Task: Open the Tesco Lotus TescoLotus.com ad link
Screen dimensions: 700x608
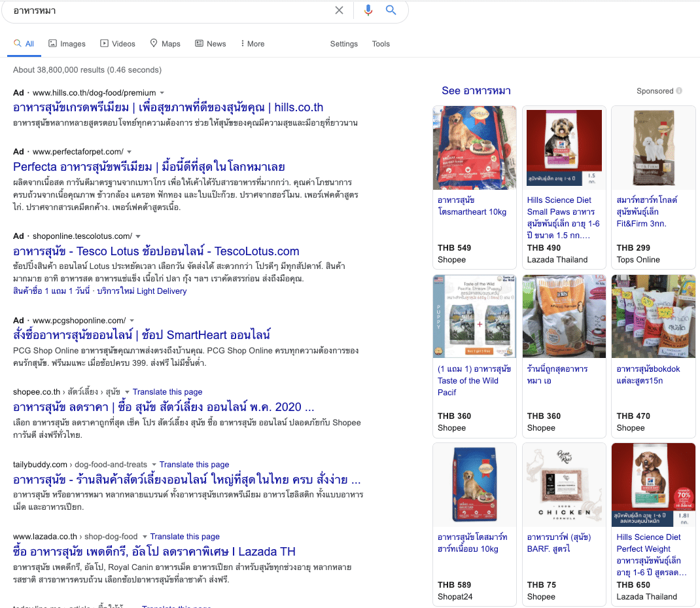Action: (156, 251)
